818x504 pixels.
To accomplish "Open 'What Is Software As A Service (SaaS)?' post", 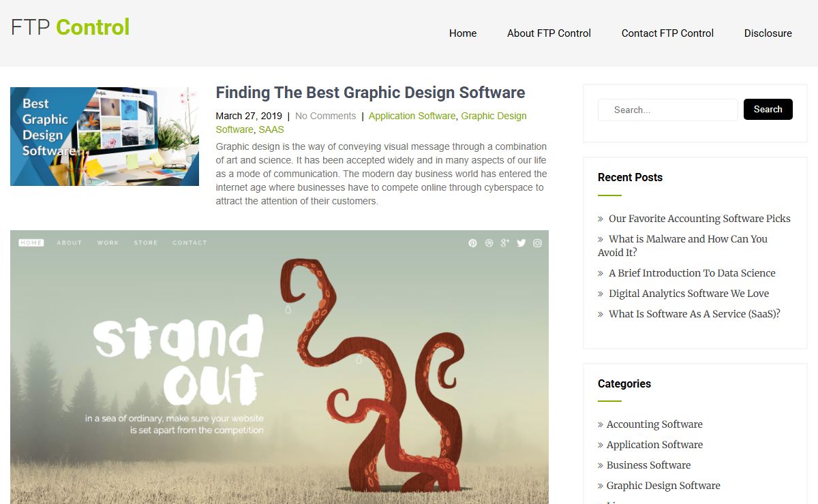I will 694,314.
